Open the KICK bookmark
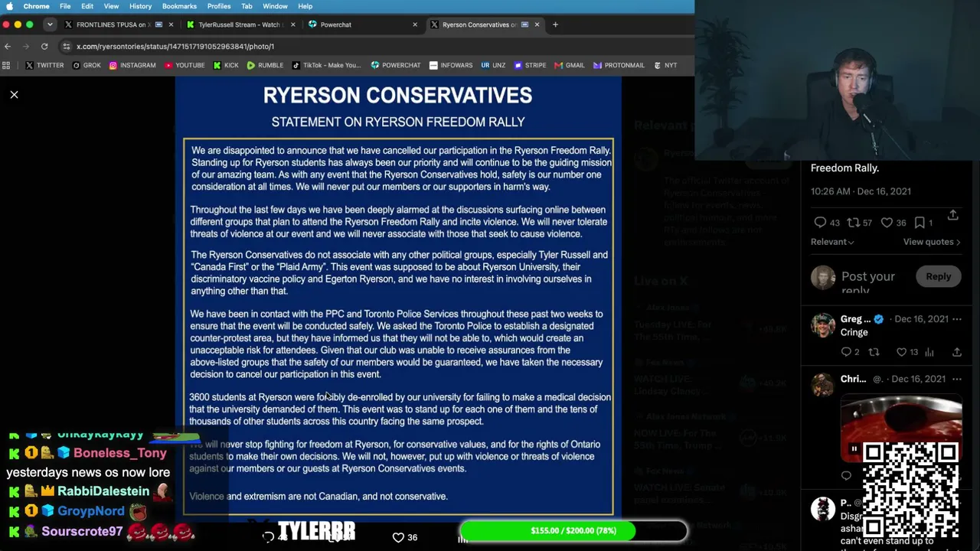 point(226,65)
